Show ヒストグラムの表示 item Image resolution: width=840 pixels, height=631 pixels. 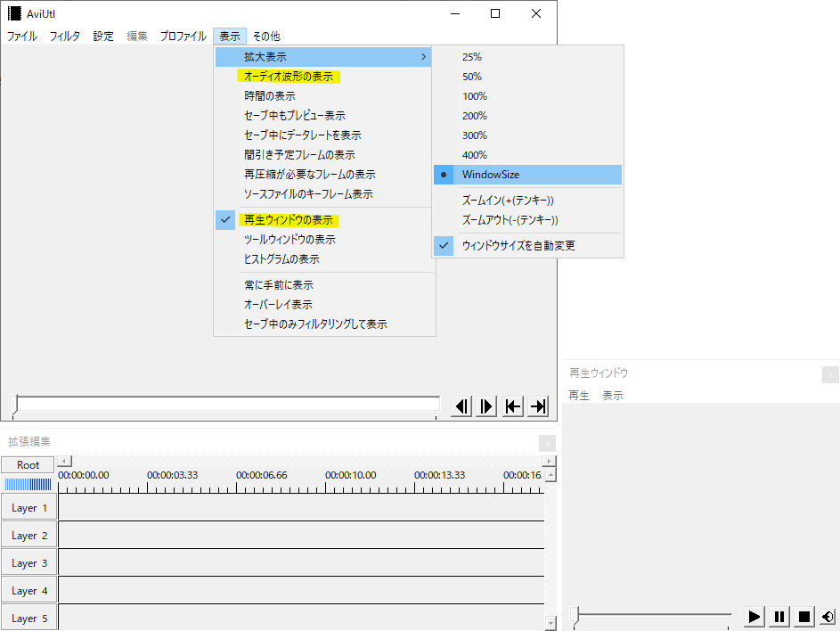(x=324, y=259)
